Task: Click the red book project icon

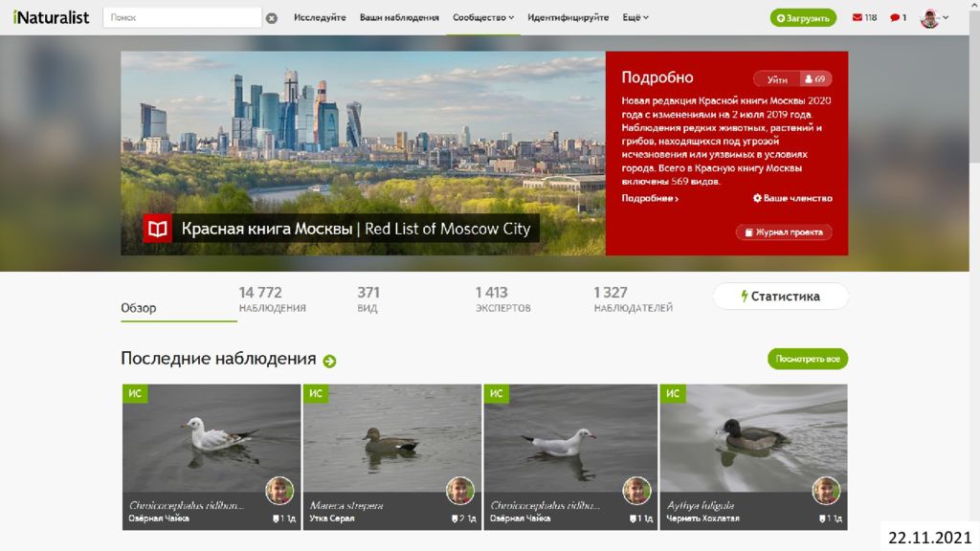Action: point(158,229)
